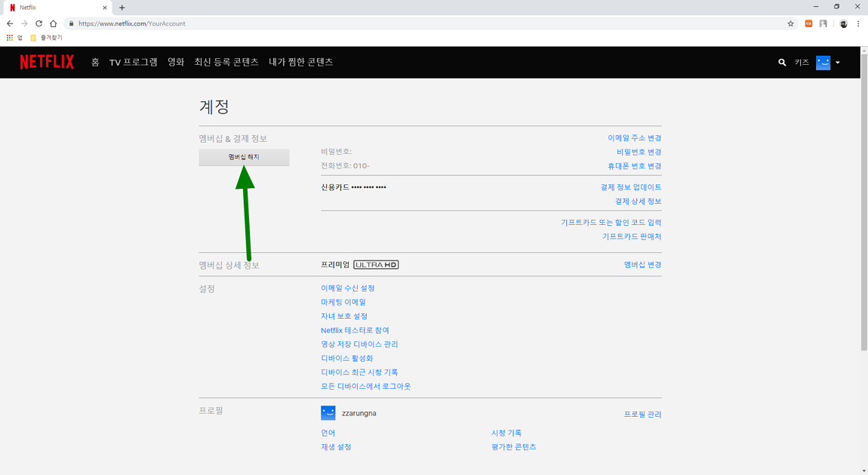Open 프로필 관리 link
The width and height of the screenshot is (868, 475).
click(x=642, y=414)
